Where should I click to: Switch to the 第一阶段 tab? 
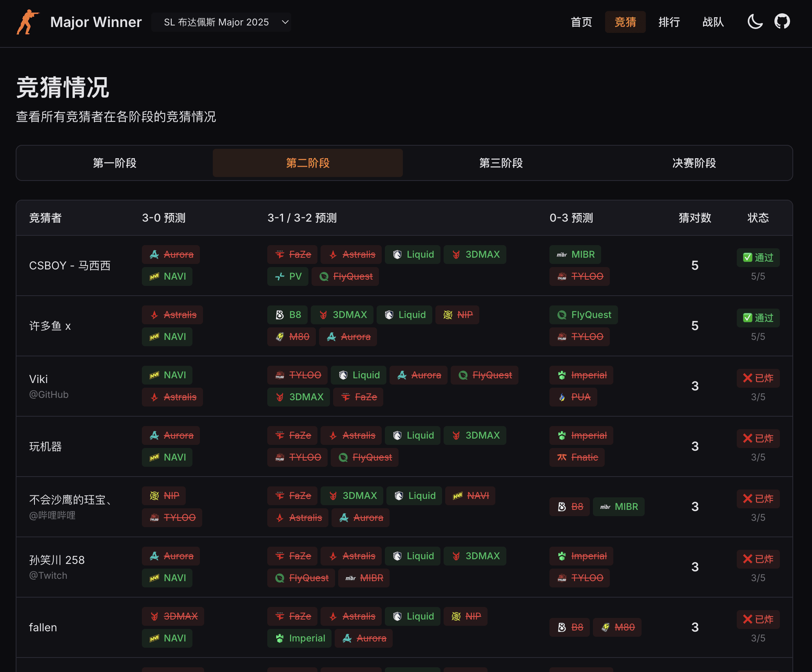114,163
